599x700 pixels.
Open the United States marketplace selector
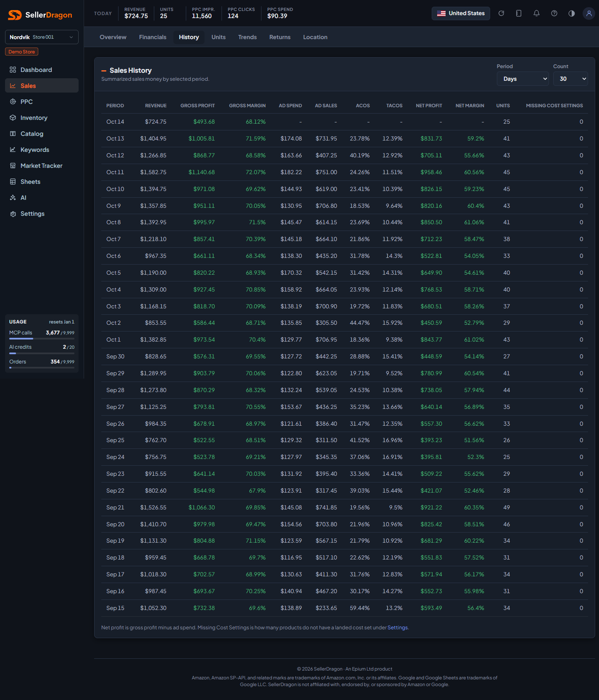coord(461,13)
